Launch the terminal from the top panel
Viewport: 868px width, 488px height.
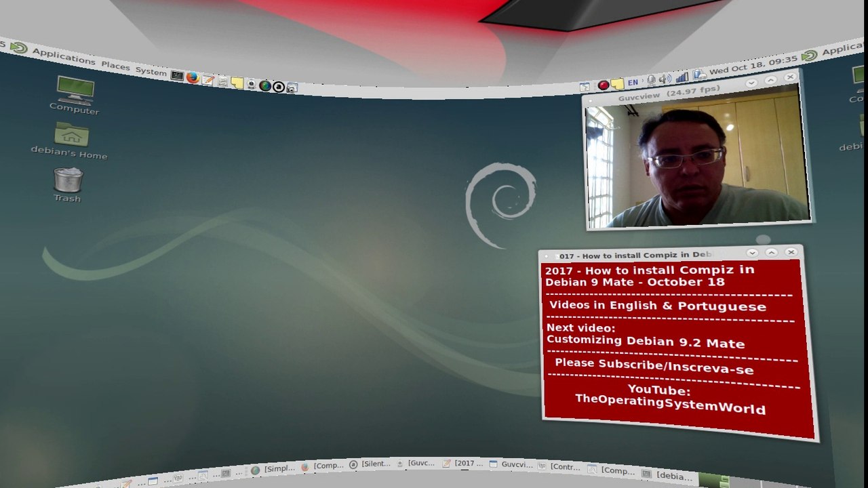[177, 75]
